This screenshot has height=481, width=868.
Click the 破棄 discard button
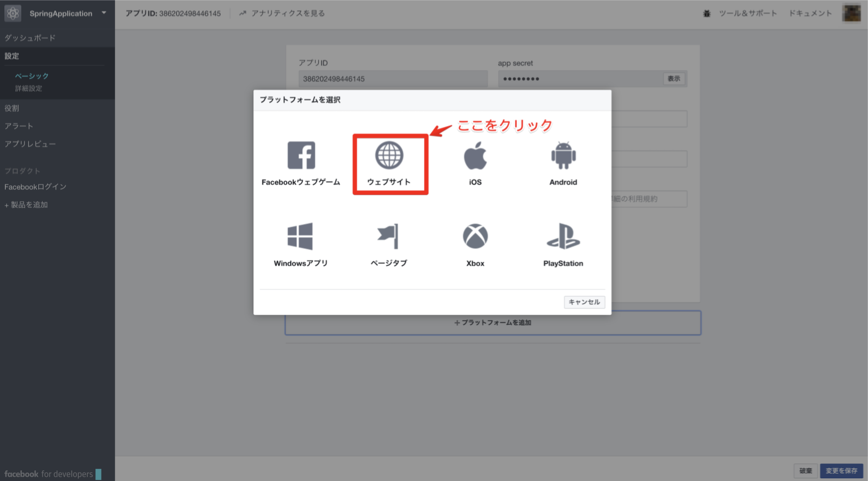click(x=805, y=471)
